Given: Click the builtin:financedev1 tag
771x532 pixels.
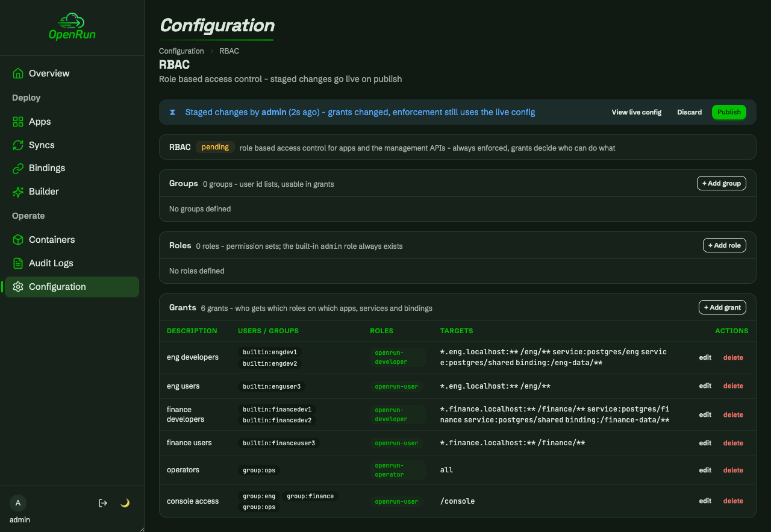Looking at the screenshot, I should (277, 409).
